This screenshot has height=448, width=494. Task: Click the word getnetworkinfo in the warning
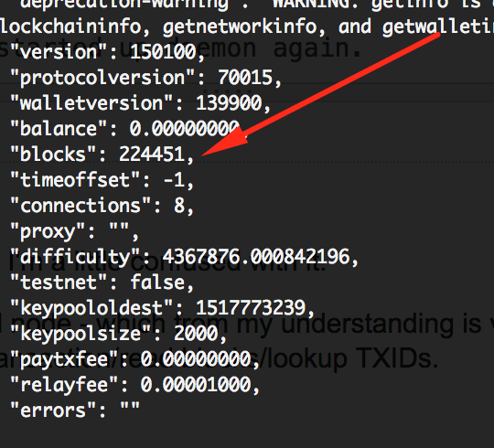(240, 27)
